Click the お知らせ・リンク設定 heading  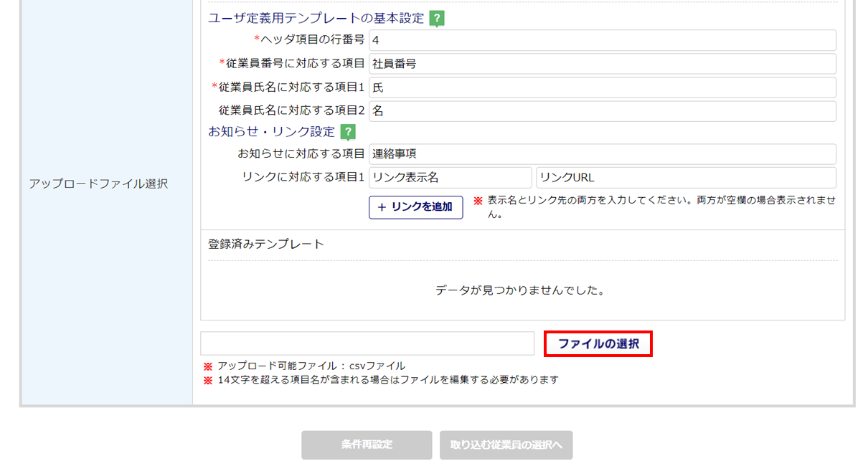272,132
